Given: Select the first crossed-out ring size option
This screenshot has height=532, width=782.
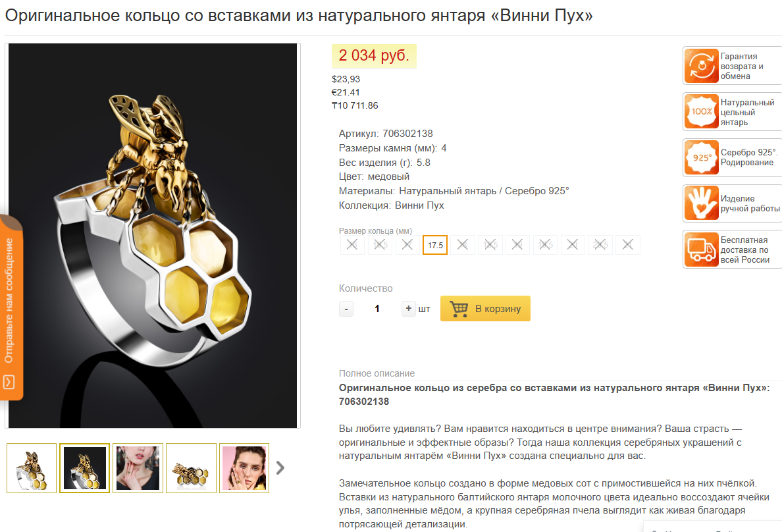Looking at the screenshot, I should pyautogui.click(x=352, y=244).
